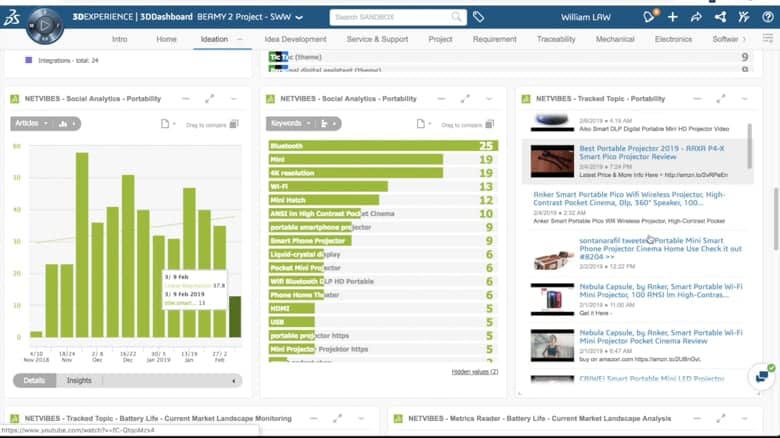The image size is (780, 438).
Task: Click the Bluetooth keyword bar
Action: (383, 146)
